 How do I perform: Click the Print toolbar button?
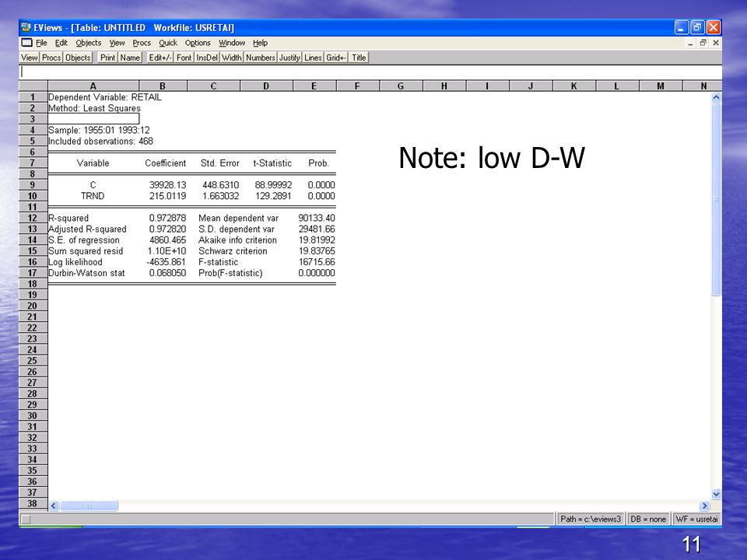tap(107, 58)
